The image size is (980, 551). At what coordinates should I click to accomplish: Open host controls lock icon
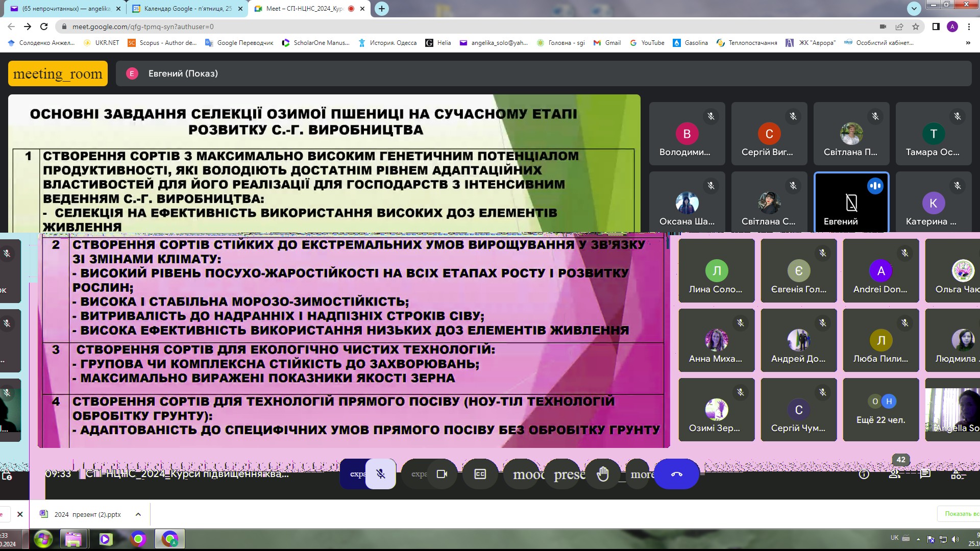[7, 475]
